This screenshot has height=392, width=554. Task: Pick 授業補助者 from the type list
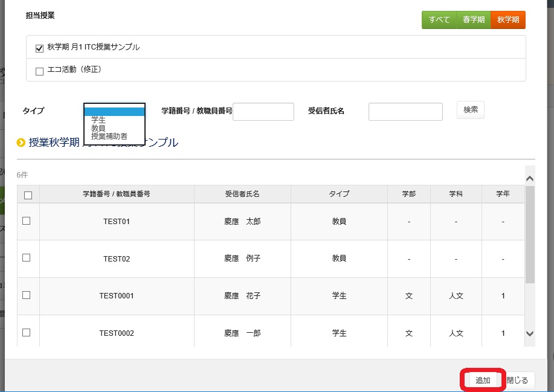[109, 137]
